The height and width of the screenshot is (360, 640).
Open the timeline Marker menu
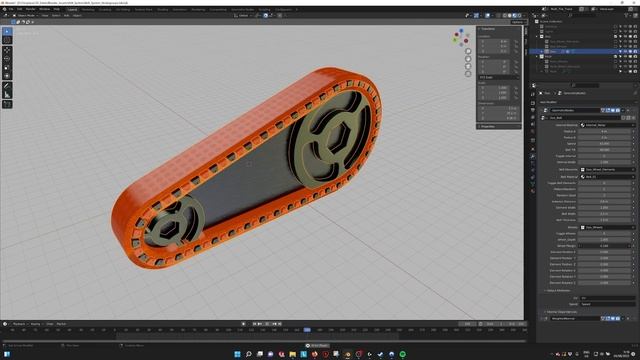coord(61,324)
